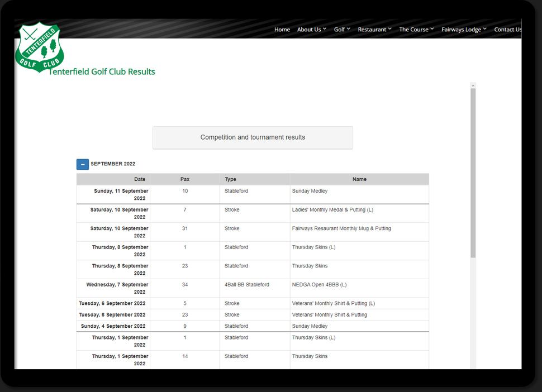
Task: Open the Fairways Lodge menu
Action: coord(464,30)
